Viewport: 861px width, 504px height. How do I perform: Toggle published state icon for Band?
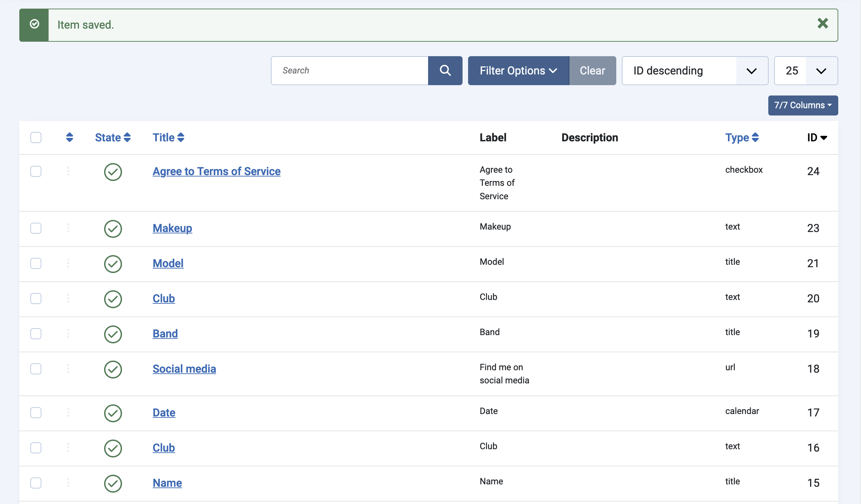pos(113,334)
